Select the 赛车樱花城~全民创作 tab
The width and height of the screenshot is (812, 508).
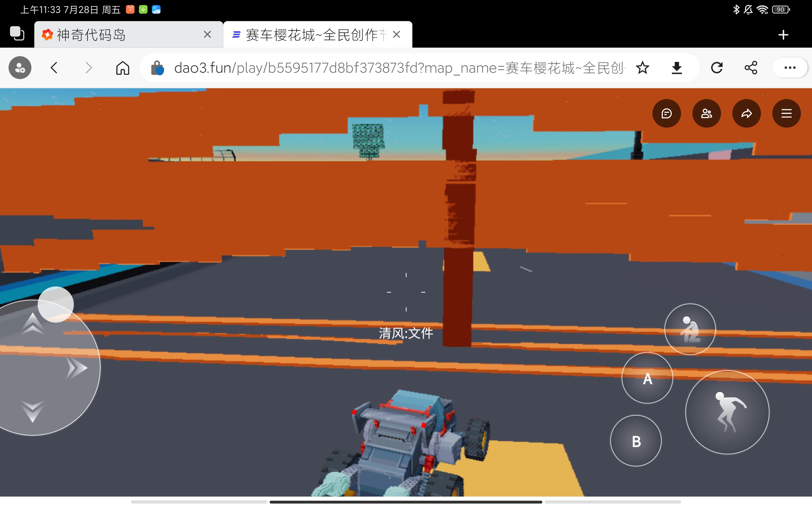(x=318, y=34)
